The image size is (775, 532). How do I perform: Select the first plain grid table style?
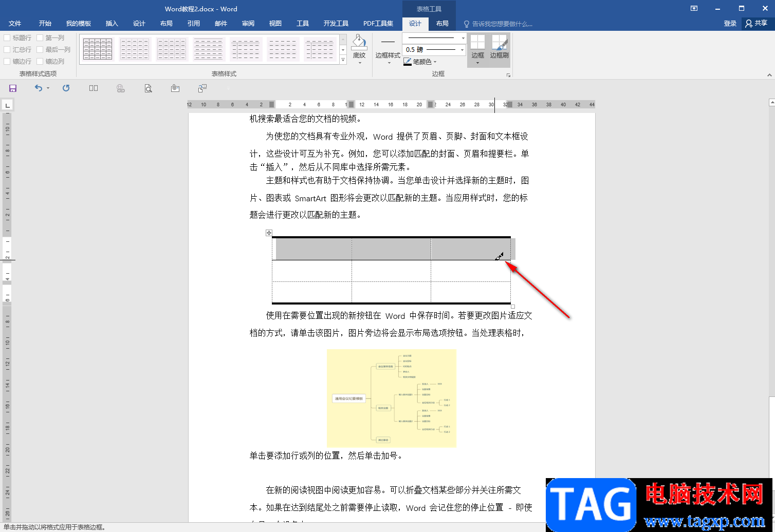pyautogui.click(x=98, y=49)
